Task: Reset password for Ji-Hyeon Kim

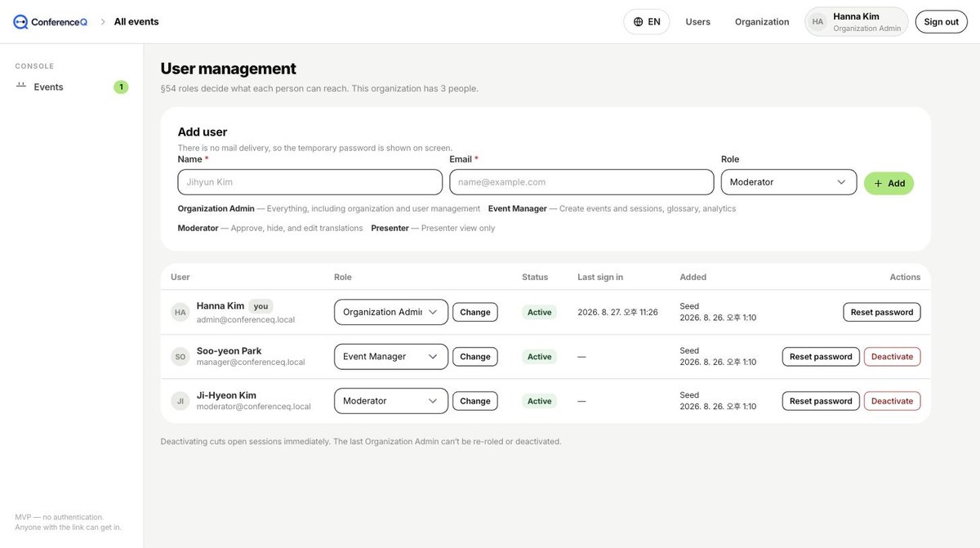Action: pyautogui.click(x=821, y=401)
